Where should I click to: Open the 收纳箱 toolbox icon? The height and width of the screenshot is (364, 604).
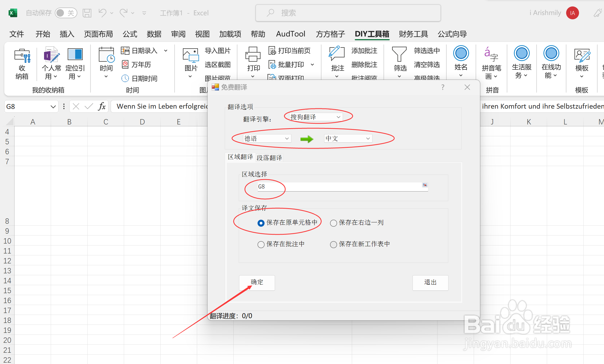(22, 56)
